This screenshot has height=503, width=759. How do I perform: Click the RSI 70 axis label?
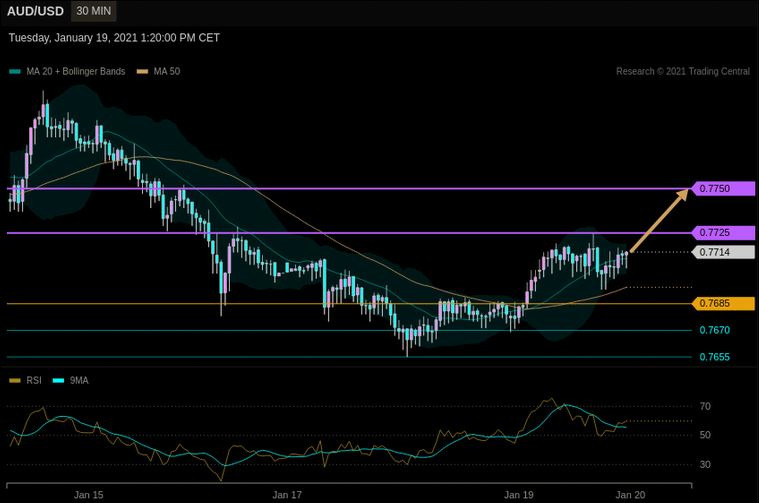[x=705, y=406]
